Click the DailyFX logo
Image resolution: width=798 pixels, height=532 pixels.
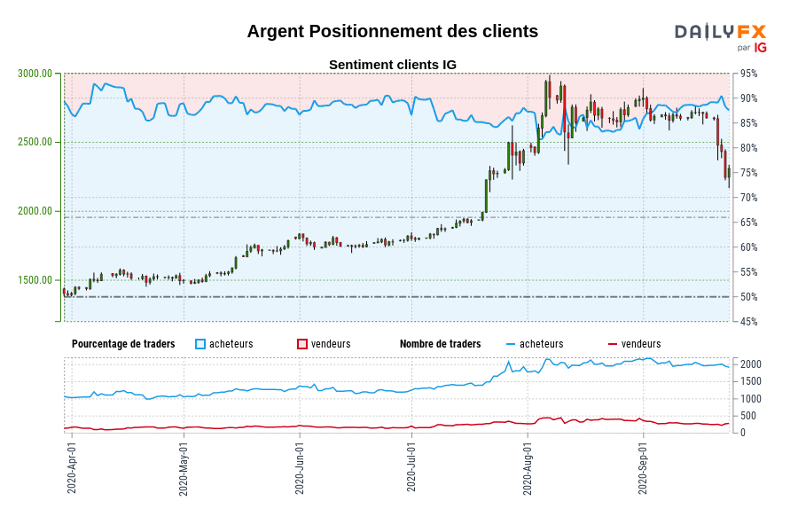[720, 32]
